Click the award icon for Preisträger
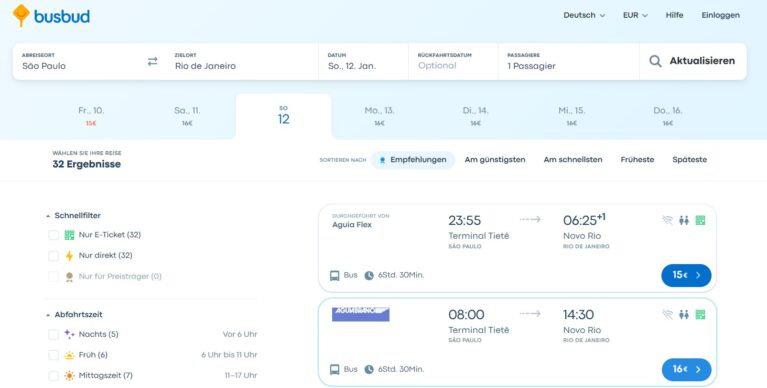The image size is (767, 388). (x=69, y=276)
